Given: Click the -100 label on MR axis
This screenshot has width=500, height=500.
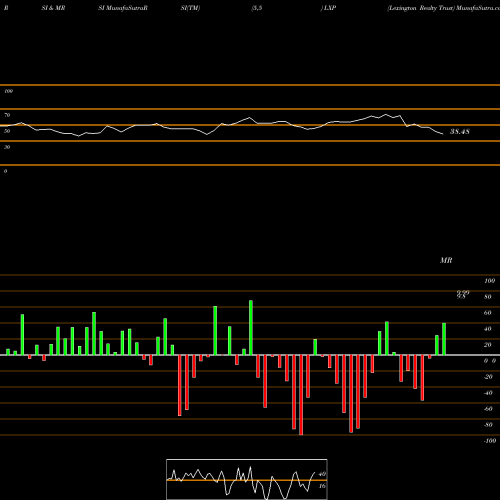Looking at the screenshot, I should click(490, 441).
